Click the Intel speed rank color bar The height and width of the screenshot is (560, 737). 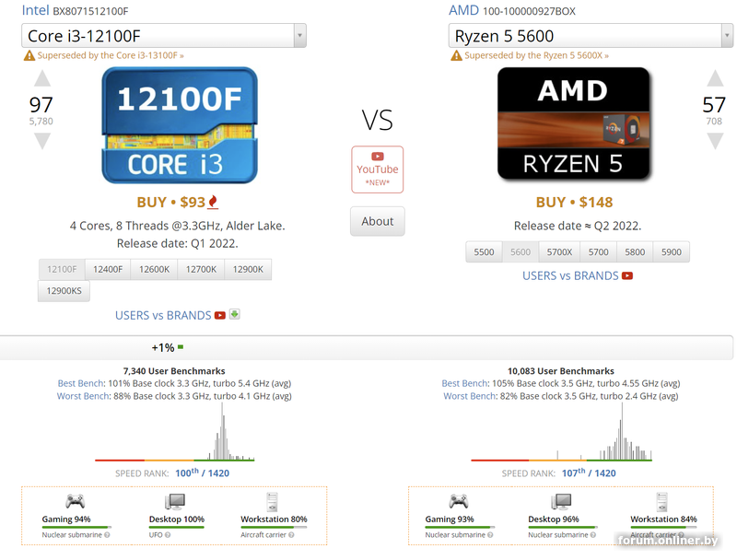pos(174,460)
